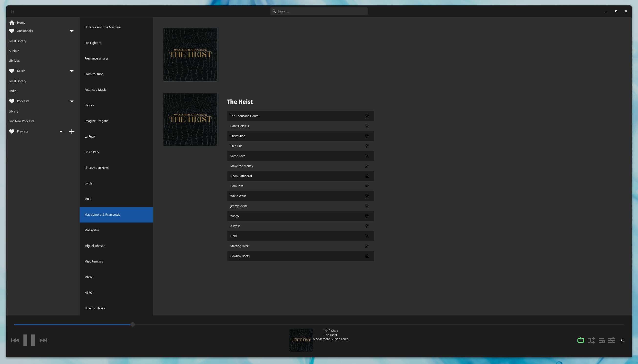Viewport: 638px width, 364px height.
Task: Go back to the previous track
Action: [x=15, y=340]
